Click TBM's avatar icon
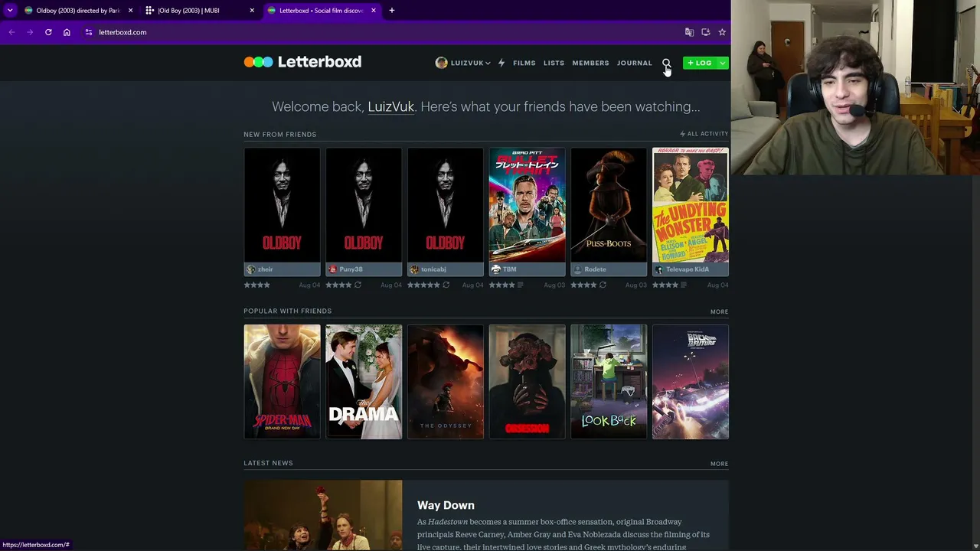This screenshot has height=551, width=980. pos(495,269)
